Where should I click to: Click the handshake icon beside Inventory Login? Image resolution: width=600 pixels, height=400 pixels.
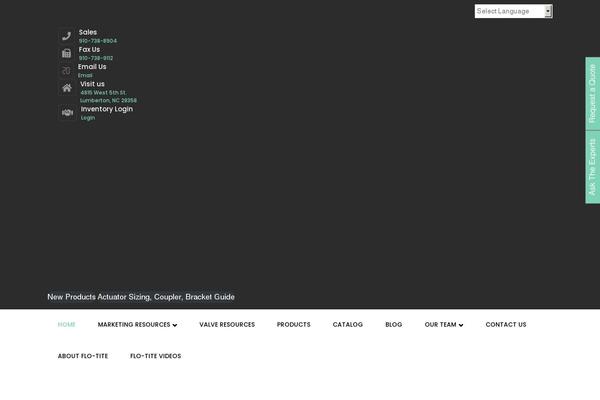[x=66, y=113]
